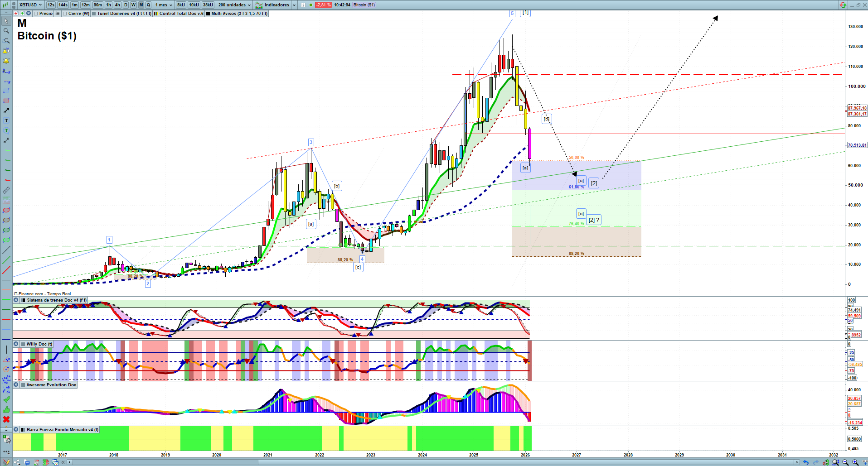
Task: Select the red diagonal line tool
Action: point(6,270)
